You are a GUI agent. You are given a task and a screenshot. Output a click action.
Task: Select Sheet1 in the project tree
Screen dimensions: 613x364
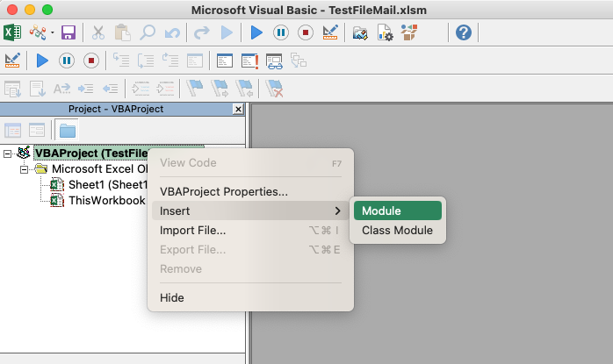click(x=107, y=185)
